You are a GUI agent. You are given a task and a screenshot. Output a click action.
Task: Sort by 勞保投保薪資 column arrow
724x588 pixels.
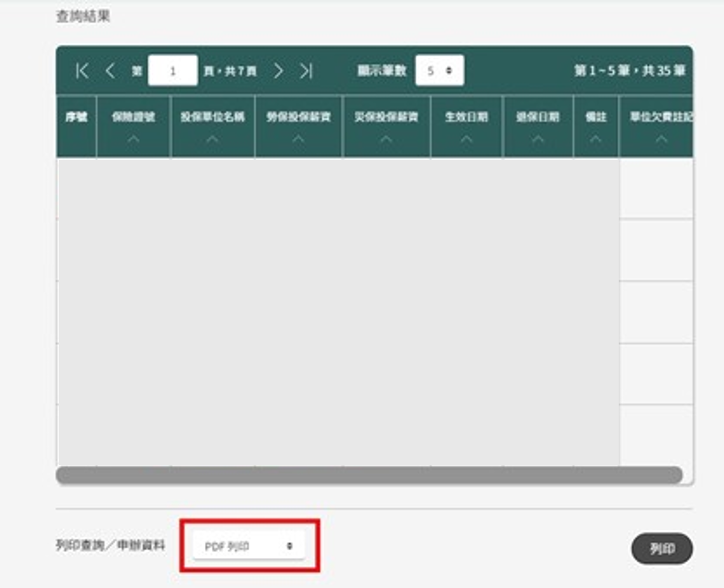coord(298,139)
